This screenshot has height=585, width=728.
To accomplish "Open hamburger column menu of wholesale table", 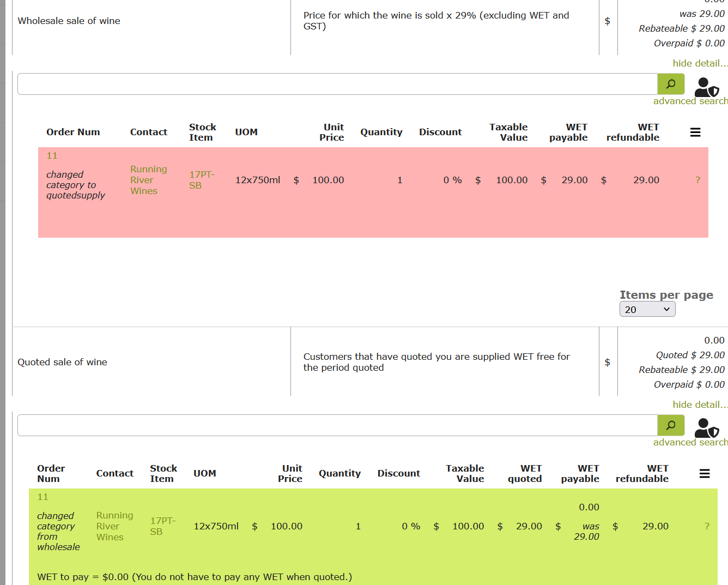I will coord(695,132).
